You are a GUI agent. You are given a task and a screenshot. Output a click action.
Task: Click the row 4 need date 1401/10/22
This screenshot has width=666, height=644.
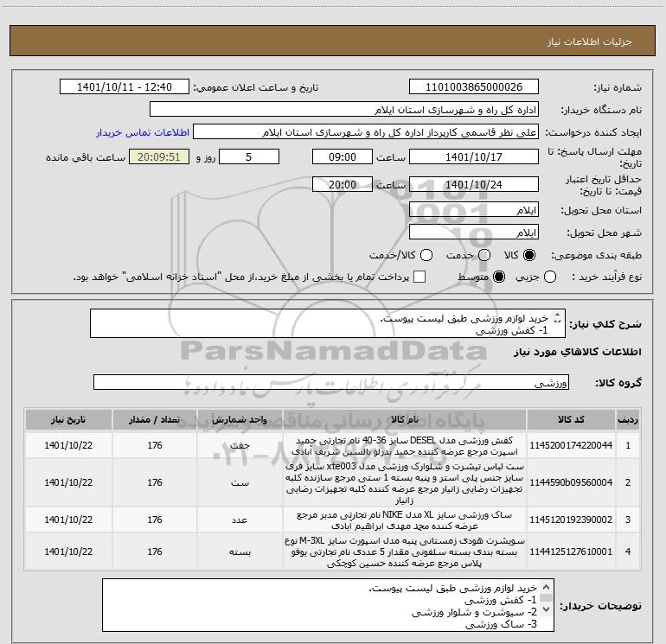[x=68, y=552]
